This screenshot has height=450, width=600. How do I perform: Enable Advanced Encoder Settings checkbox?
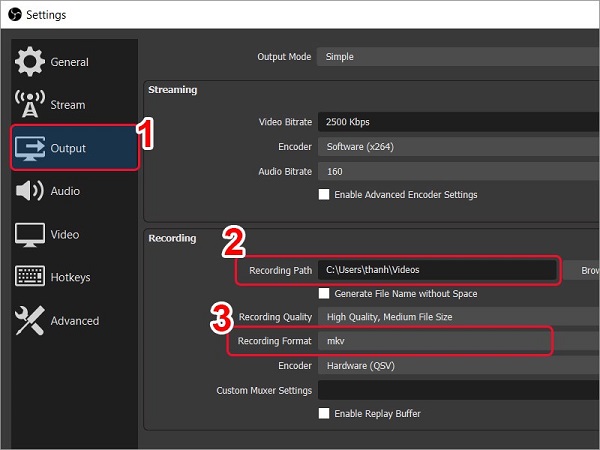(324, 195)
